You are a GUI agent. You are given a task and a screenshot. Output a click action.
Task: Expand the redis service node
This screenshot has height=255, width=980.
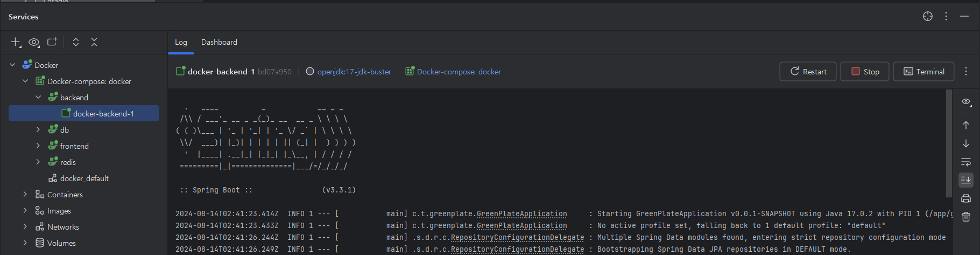tap(38, 162)
